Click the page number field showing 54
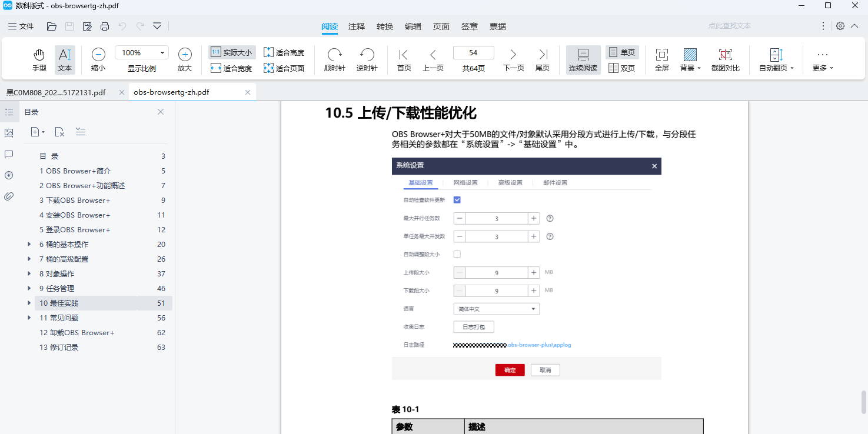868x434 pixels. (473, 52)
